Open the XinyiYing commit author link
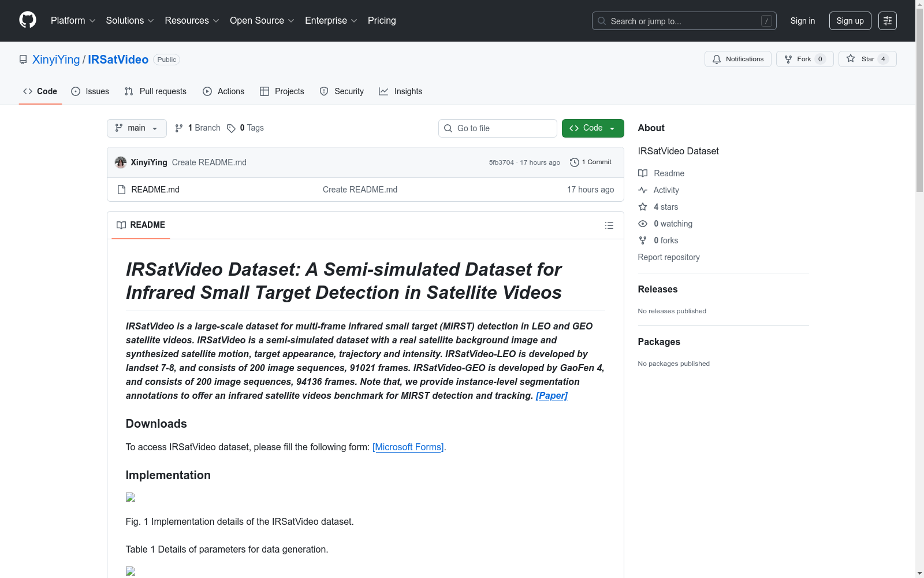 (149, 162)
